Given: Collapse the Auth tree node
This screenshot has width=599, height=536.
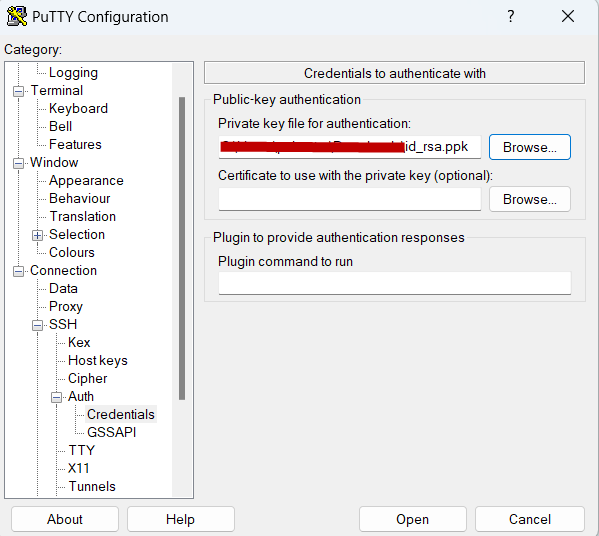Looking at the screenshot, I should (56, 398).
